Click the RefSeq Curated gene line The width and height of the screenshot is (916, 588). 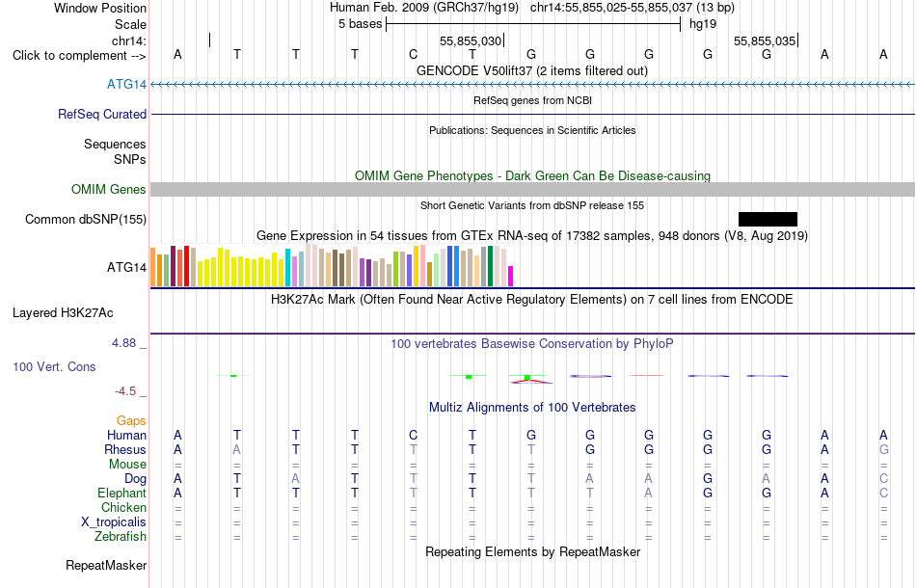click(533, 115)
